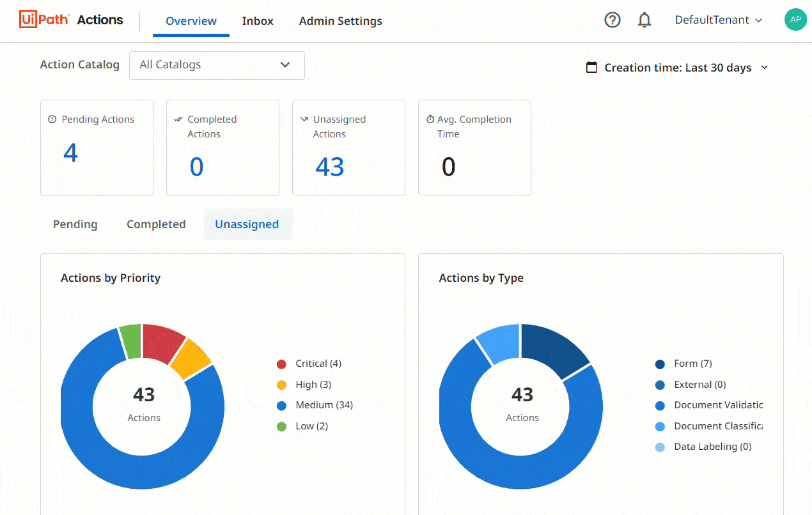
Task: Click the calendar icon beside Creation time
Action: point(591,68)
